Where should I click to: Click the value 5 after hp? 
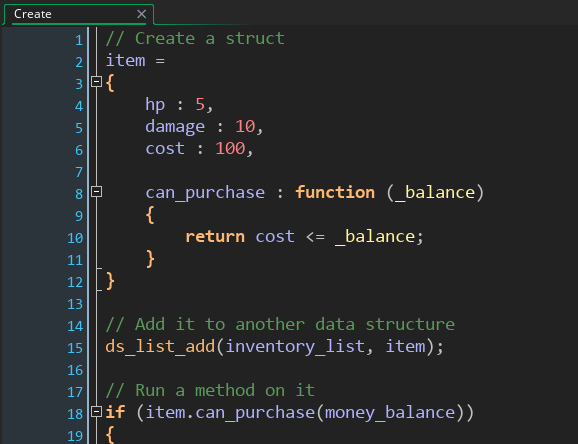pyautogui.click(x=200, y=104)
